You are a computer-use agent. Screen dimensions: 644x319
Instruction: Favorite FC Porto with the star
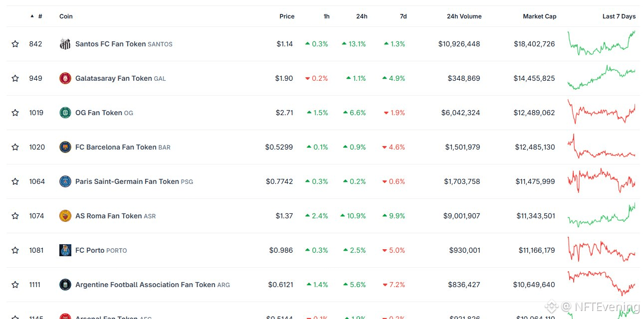(x=15, y=250)
